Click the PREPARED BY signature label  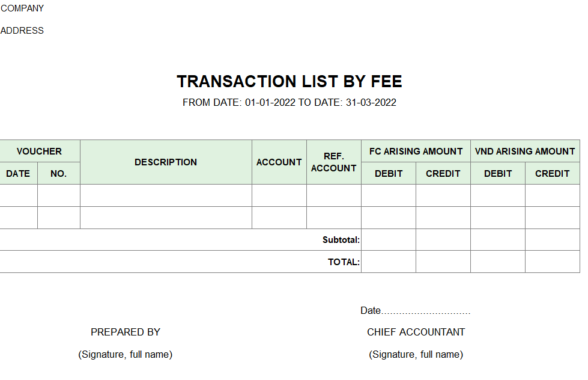point(126,332)
